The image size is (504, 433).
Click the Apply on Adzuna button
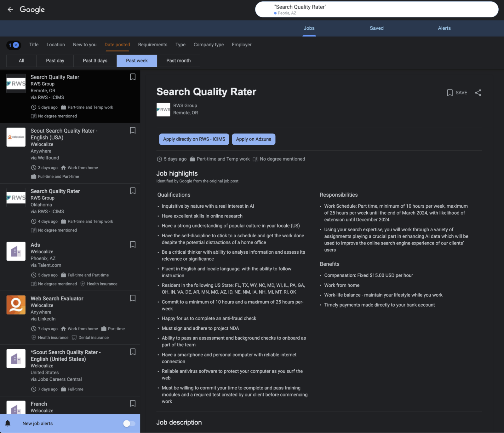(x=254, y=139)
